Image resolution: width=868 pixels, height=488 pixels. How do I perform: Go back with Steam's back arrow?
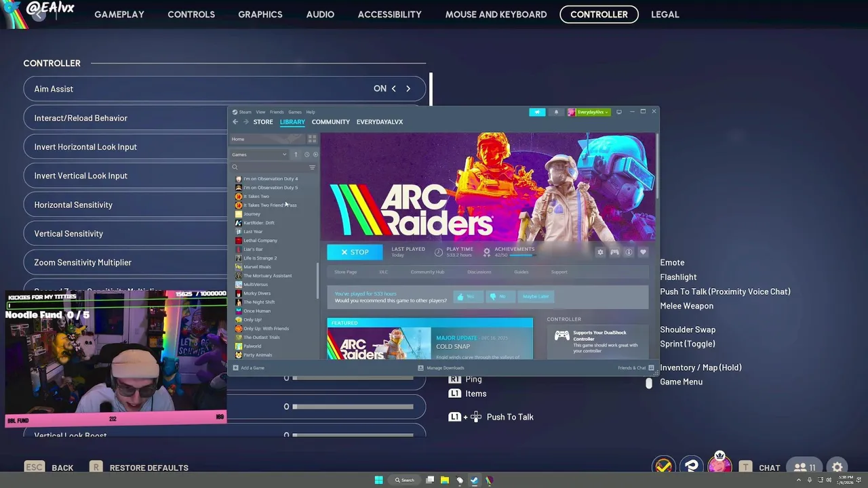[x=235, y=122]
